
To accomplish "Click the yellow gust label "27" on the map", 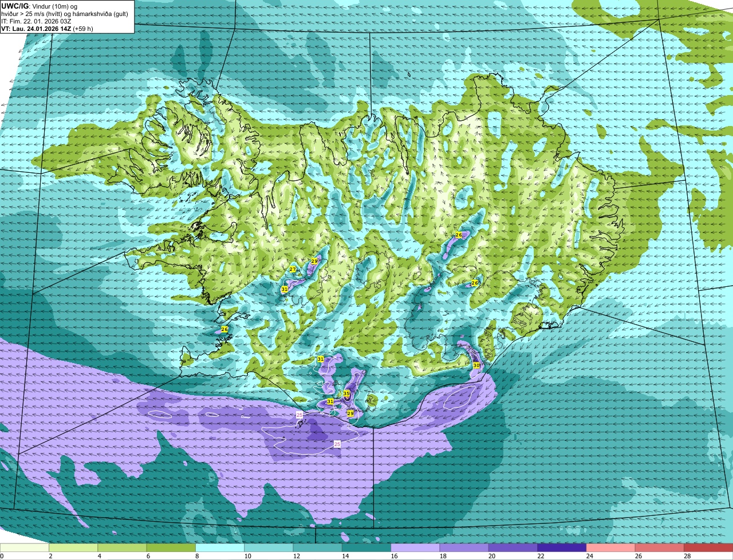I will click(293, 269).
